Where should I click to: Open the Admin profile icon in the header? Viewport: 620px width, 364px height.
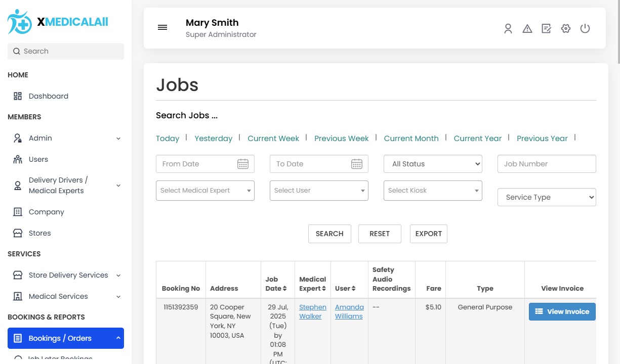point(508,29)
